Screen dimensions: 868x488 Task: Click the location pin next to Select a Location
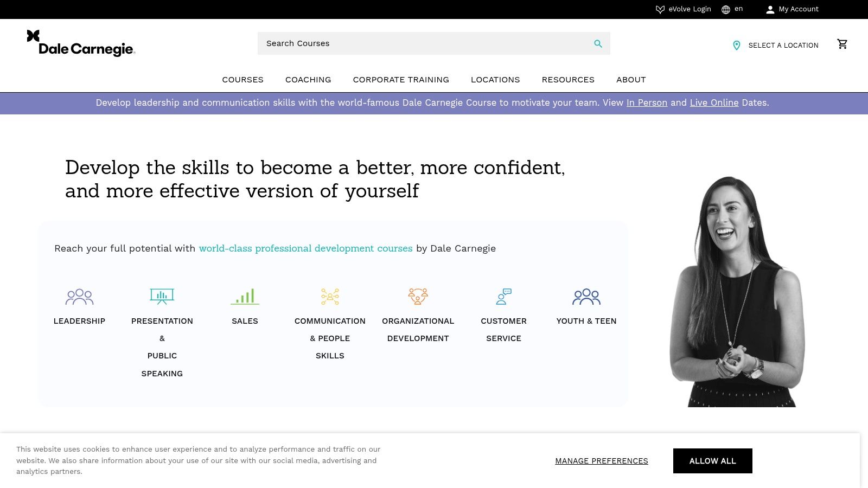pyautogui.click(x=736, y=46)
